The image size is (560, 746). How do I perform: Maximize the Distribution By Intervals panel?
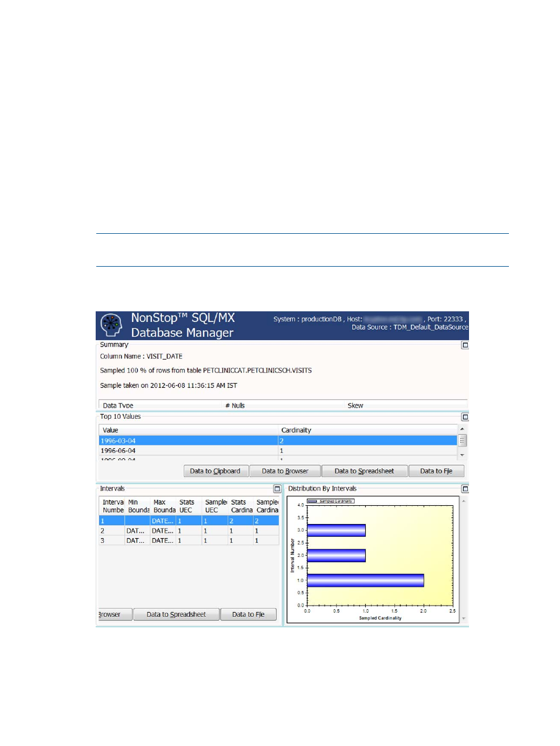click(465, 489)
